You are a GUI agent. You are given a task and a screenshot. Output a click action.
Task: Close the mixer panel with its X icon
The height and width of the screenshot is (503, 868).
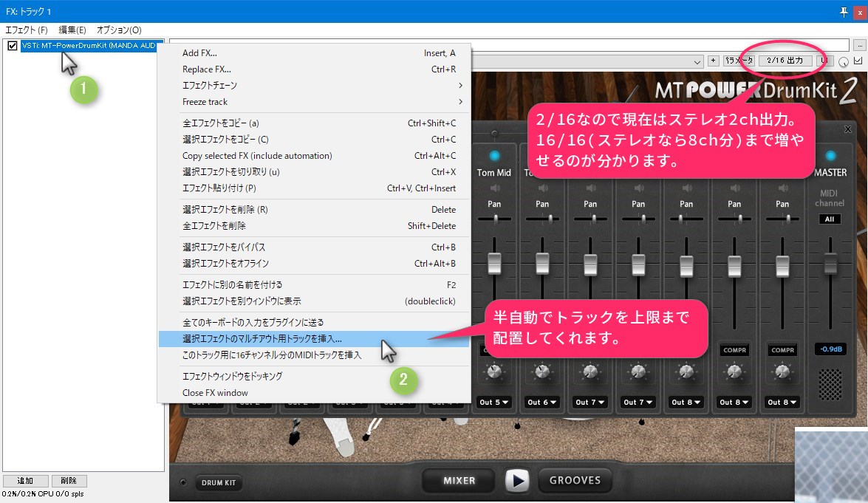pos(847,129)
